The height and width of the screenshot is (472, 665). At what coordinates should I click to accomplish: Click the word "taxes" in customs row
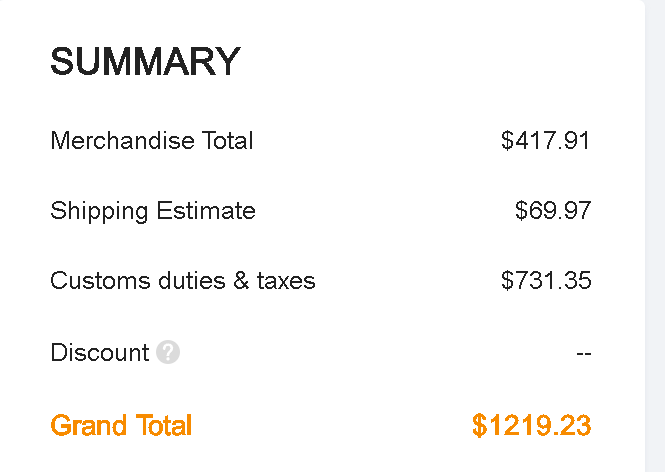[286, 281]
